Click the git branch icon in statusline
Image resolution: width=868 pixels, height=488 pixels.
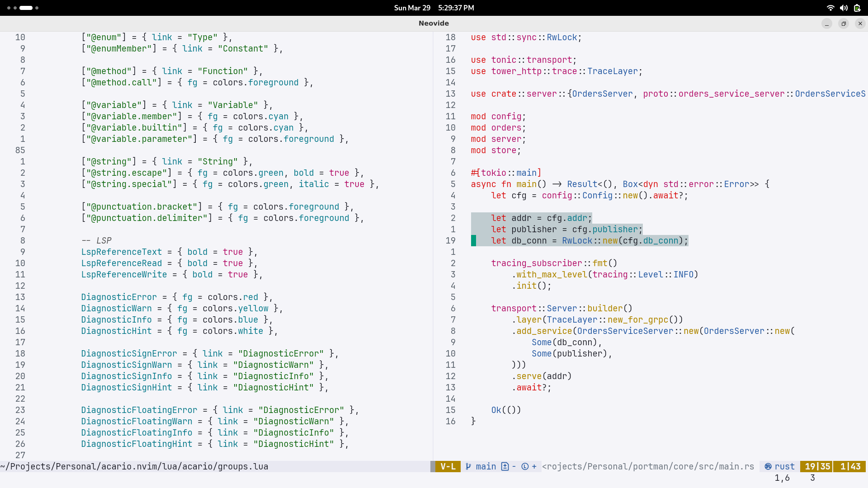tap(468, 466)
